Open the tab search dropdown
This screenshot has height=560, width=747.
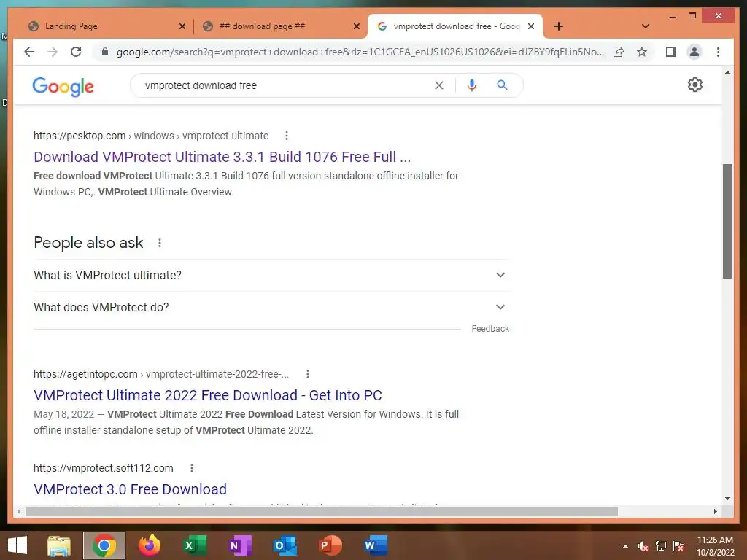[646, 26]
